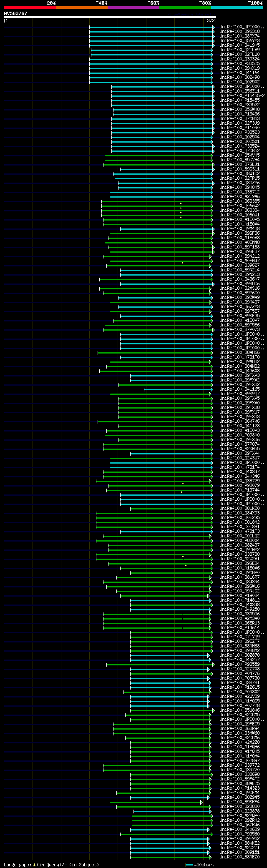
Task: Select hit UniRef100_Q09151
Action: (x=239, y=852)
